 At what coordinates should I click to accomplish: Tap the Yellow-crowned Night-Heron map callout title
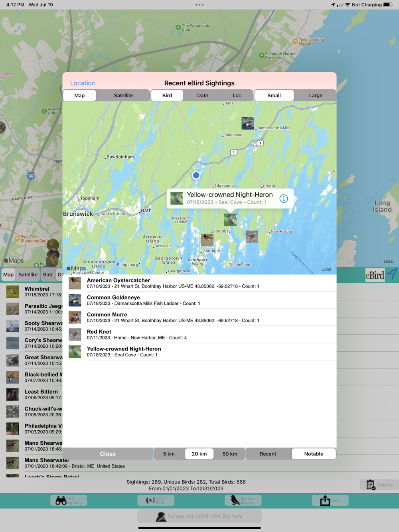coord(230,195)
